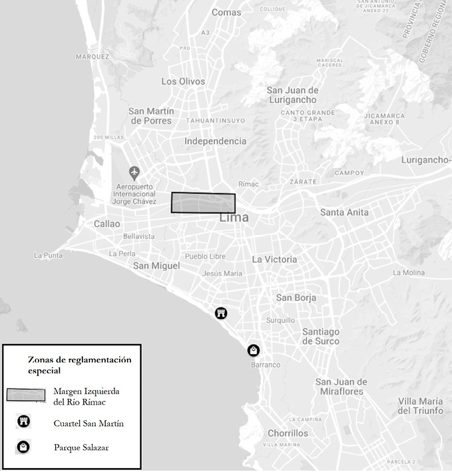
Task: Select the shaded Río Rímac zone on map
Action: [203, 203]
